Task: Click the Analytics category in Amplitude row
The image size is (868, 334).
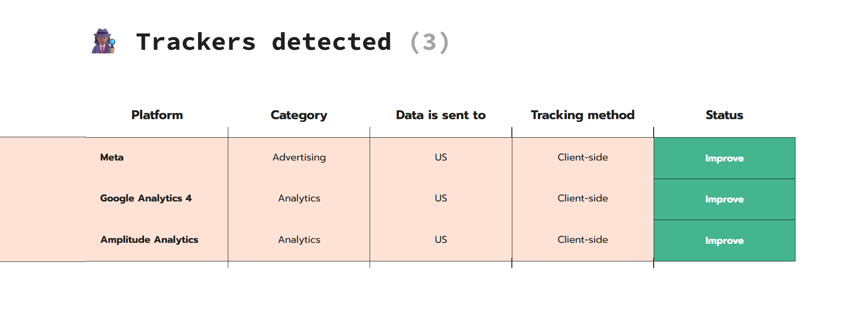Action: tap(299, 240)
